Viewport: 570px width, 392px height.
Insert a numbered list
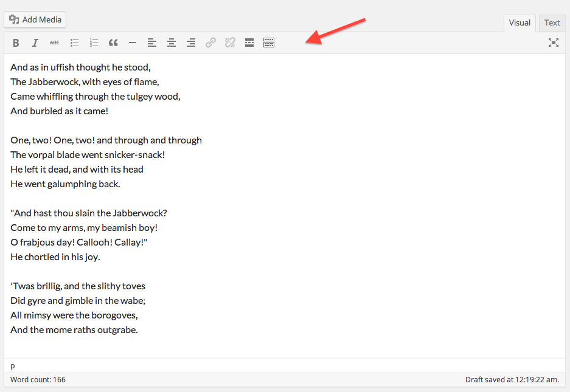click(94, 43)
